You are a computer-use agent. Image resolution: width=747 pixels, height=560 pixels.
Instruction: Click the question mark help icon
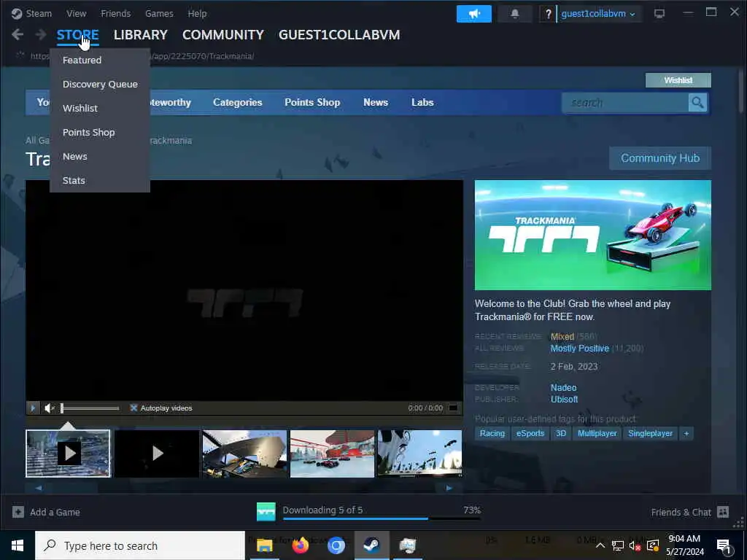(x=548, y=14)
